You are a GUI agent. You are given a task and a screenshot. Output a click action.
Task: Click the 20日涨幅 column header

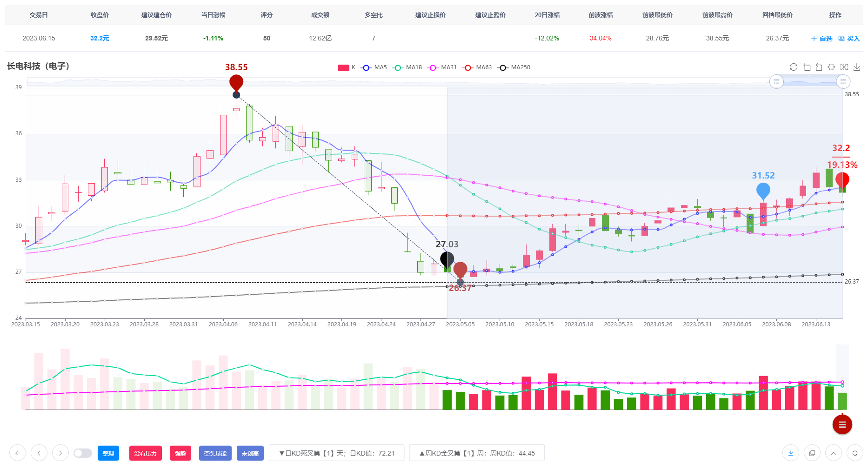tap(547, 15)
